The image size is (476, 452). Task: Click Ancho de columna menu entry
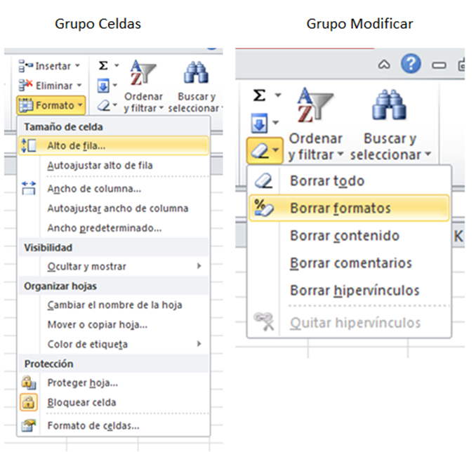click(94, 188)
